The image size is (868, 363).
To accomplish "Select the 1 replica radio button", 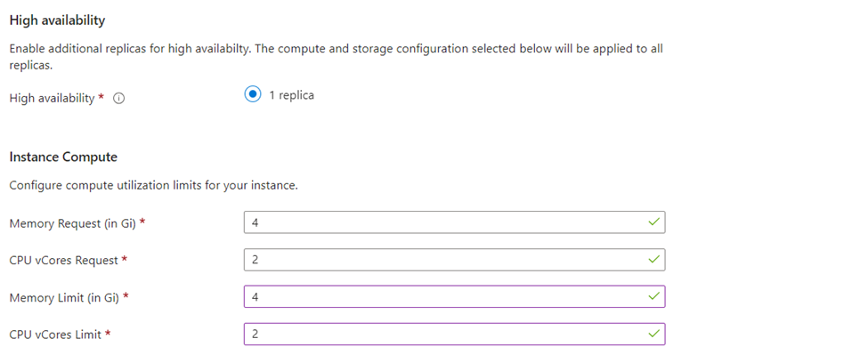I will pos(253,94).
